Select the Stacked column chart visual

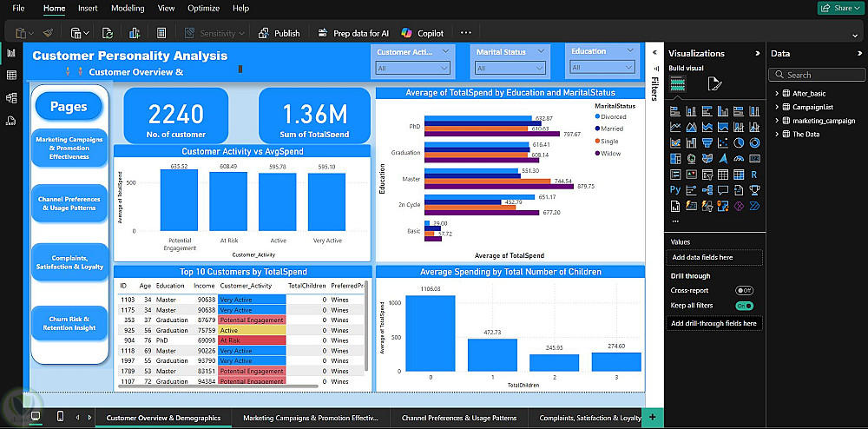691,111
